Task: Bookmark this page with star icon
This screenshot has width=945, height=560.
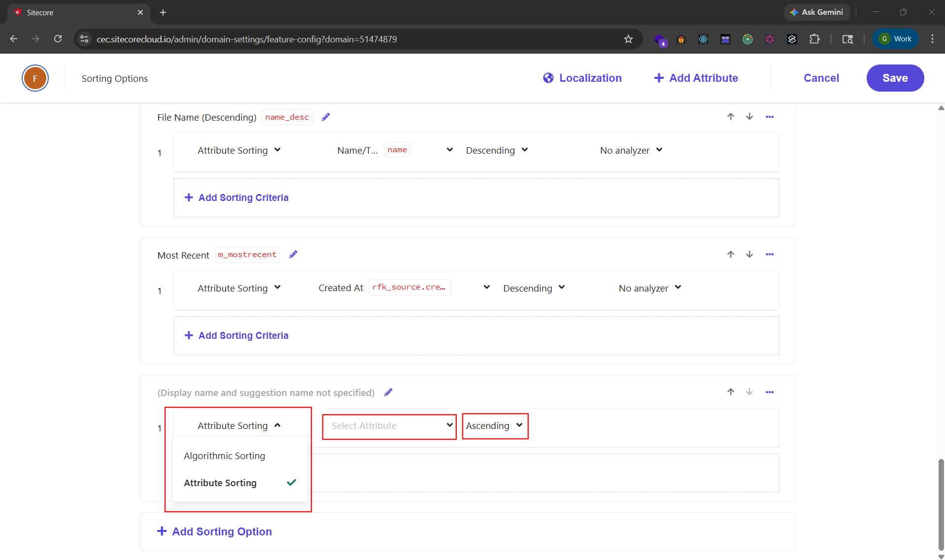Action: pyautogui.click(x=628, y=39)
